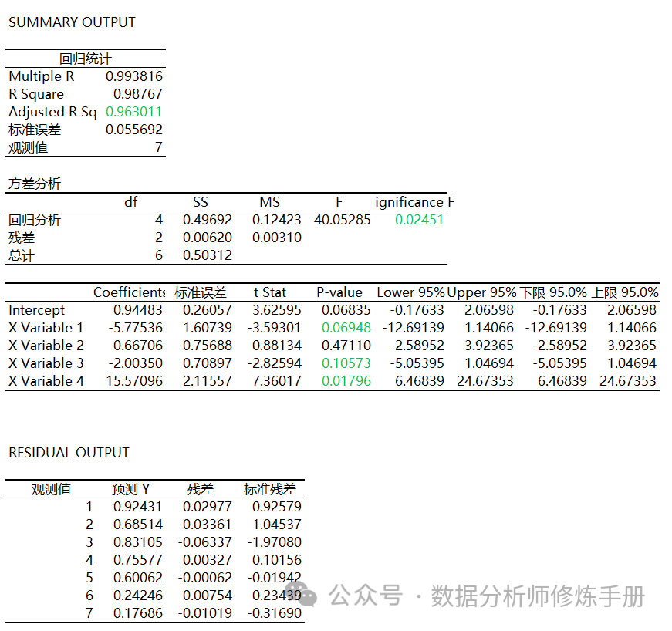This screenshot has height=631, width=672.
Task: Select X Variable 2 t Stat 0.88134
Action: (x=277, y=346)
